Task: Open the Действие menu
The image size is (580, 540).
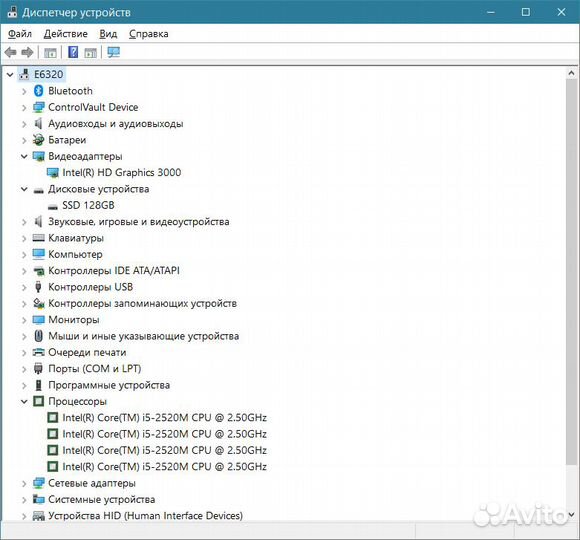Action: [65, 34]
